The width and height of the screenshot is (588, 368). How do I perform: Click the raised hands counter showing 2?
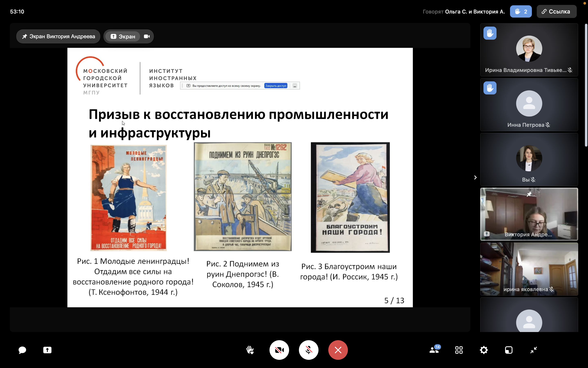click(x=521, y=11)
